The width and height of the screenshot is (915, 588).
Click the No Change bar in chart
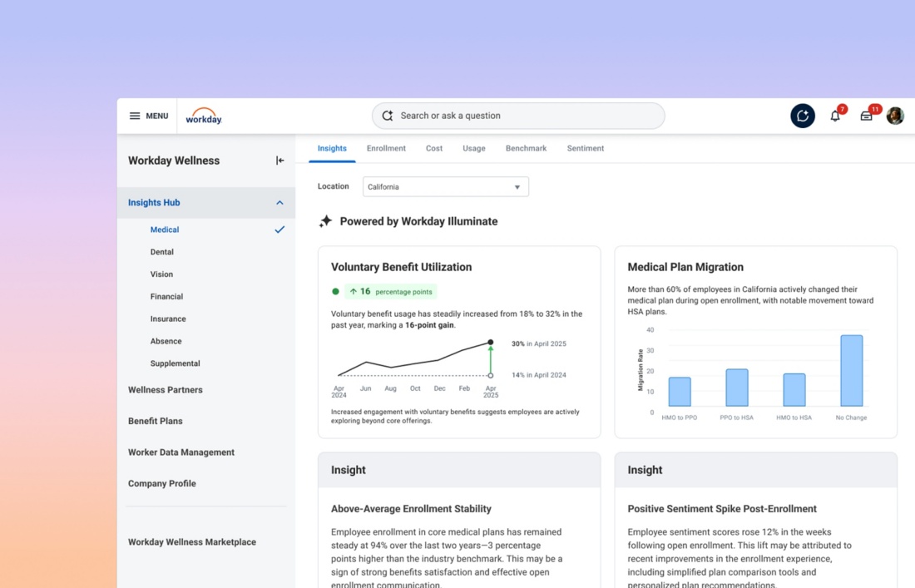851,371
